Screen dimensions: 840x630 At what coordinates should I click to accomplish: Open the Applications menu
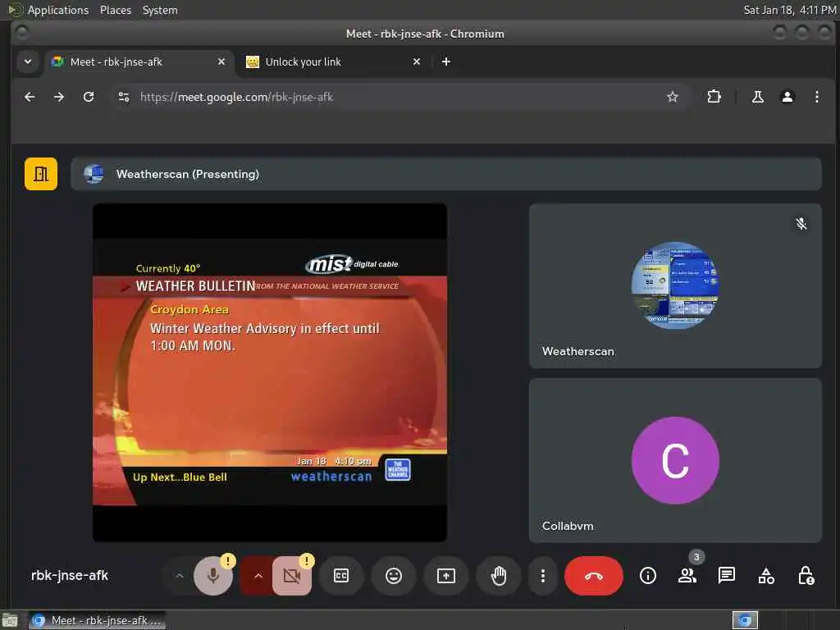click(x=58, y=10)
